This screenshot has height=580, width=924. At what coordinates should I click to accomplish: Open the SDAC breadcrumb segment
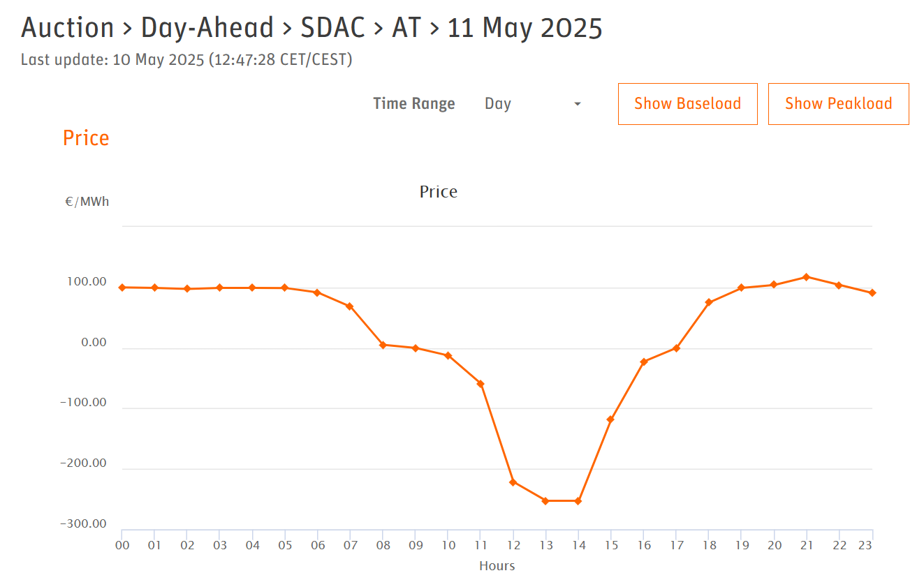click(x=332, y=28)
